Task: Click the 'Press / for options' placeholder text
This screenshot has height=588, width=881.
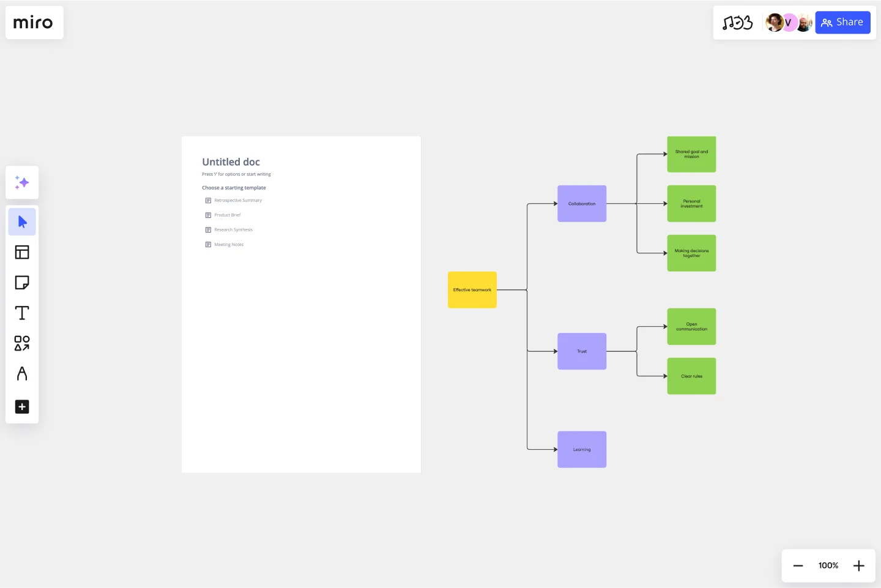Action: 236,174
